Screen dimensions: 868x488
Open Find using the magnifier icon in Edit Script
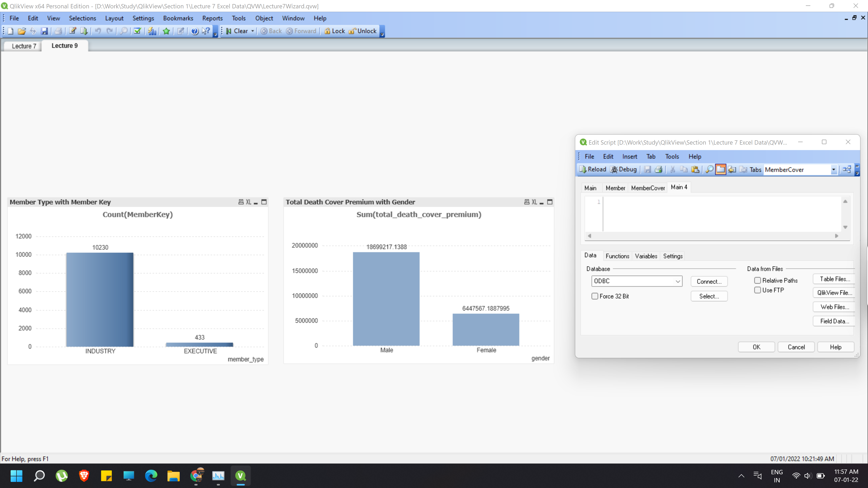[709, 169]
